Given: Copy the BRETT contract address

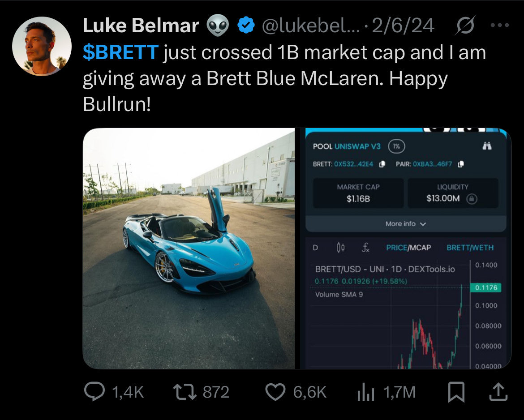Looking at the screenshot, I should pyautogui.click(x=382, y=164).
